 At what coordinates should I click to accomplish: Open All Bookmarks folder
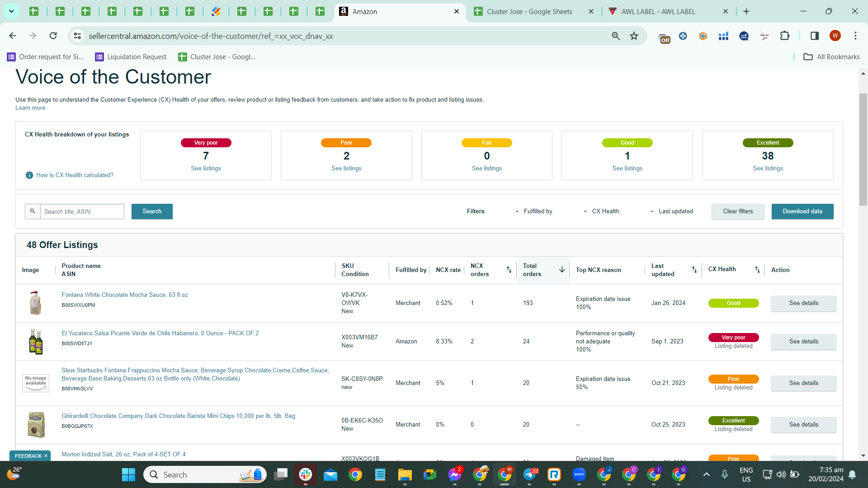831,57
